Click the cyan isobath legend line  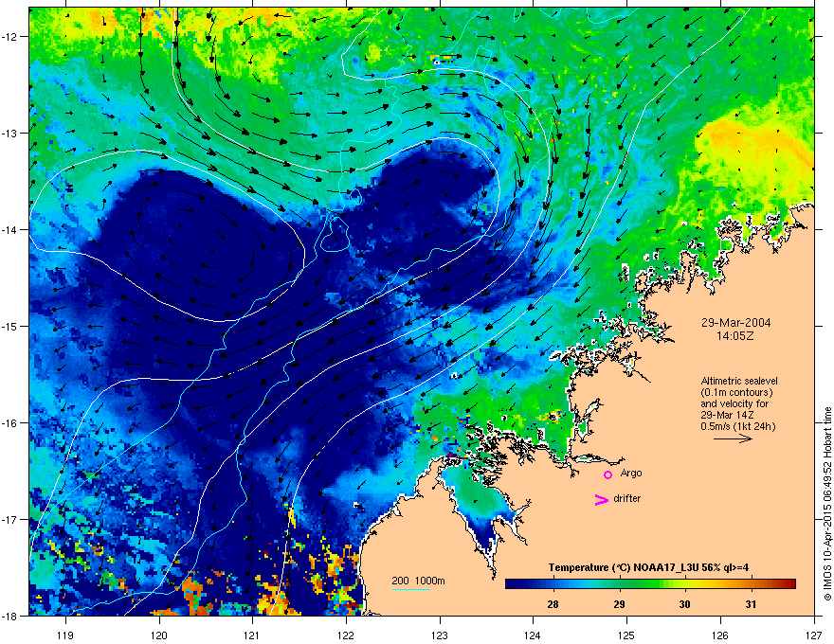[x=411, y=589]
